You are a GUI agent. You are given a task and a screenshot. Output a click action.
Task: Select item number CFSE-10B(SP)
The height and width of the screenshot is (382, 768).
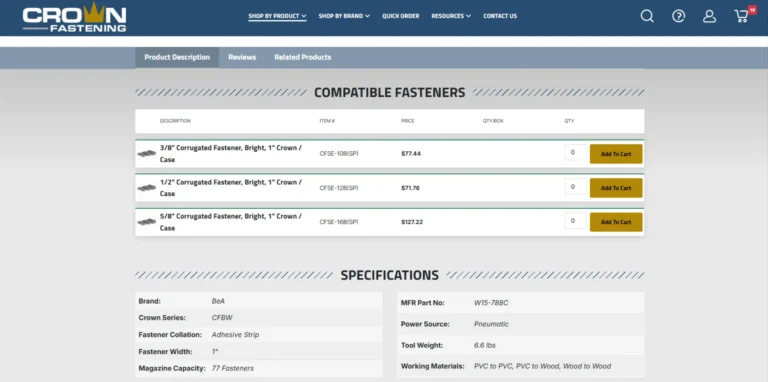click(x=339, y=154)
